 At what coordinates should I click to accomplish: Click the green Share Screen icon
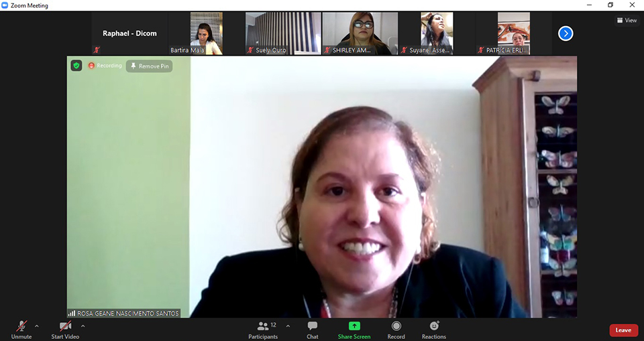[354, 326]
